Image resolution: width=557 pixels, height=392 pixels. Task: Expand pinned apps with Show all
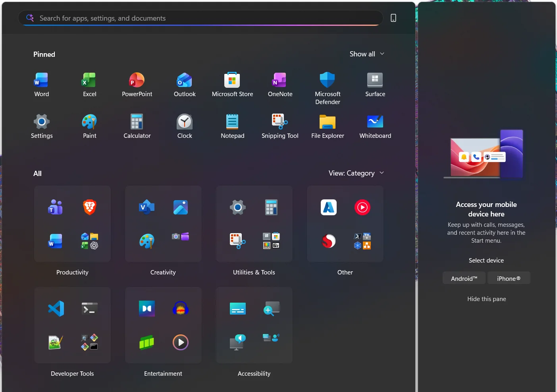pyautogui.click(x=366, y=54)
